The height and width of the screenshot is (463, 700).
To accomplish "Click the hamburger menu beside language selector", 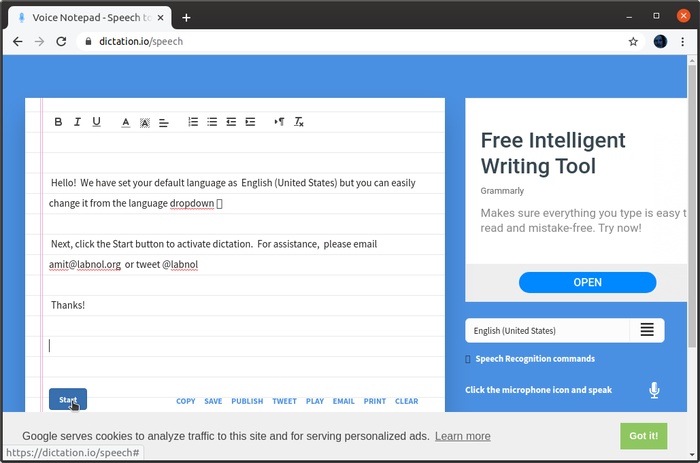I will [x=647, y=330].
